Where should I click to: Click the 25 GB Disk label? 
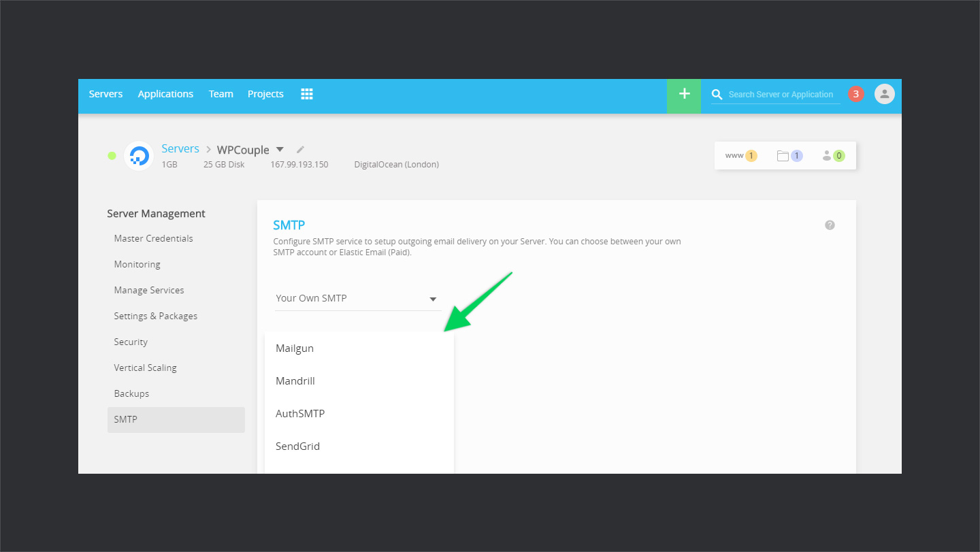(x=224, y=165)
